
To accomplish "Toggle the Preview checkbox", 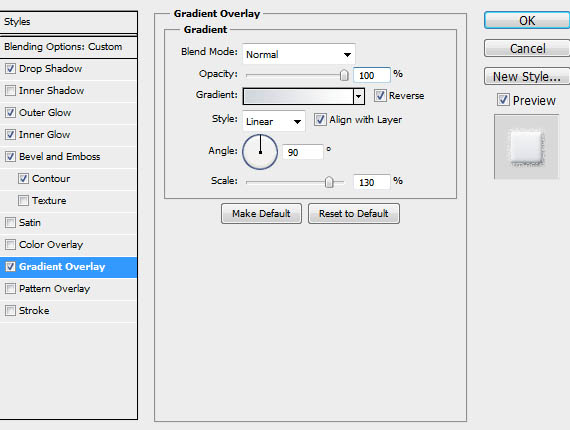I will [x=503, y=100].
